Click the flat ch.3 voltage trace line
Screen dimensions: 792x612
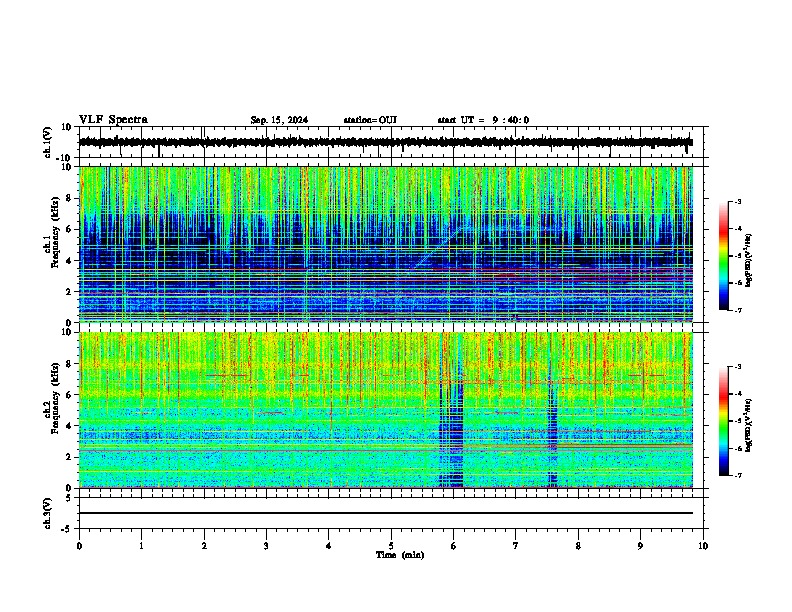pyautogui.click(x=385, y=513)
